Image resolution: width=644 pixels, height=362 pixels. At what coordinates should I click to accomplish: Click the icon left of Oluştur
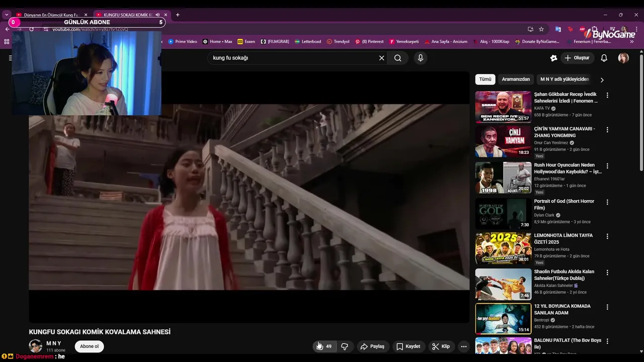click(x=553, y=58)
